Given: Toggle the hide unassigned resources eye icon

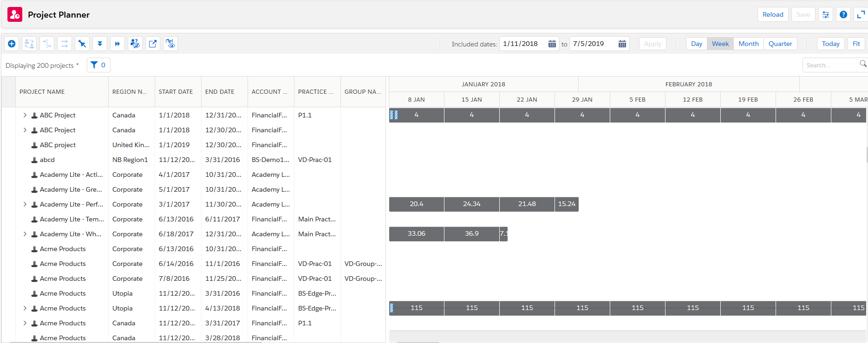Looking at the screenshot, I should coord(135,44).
